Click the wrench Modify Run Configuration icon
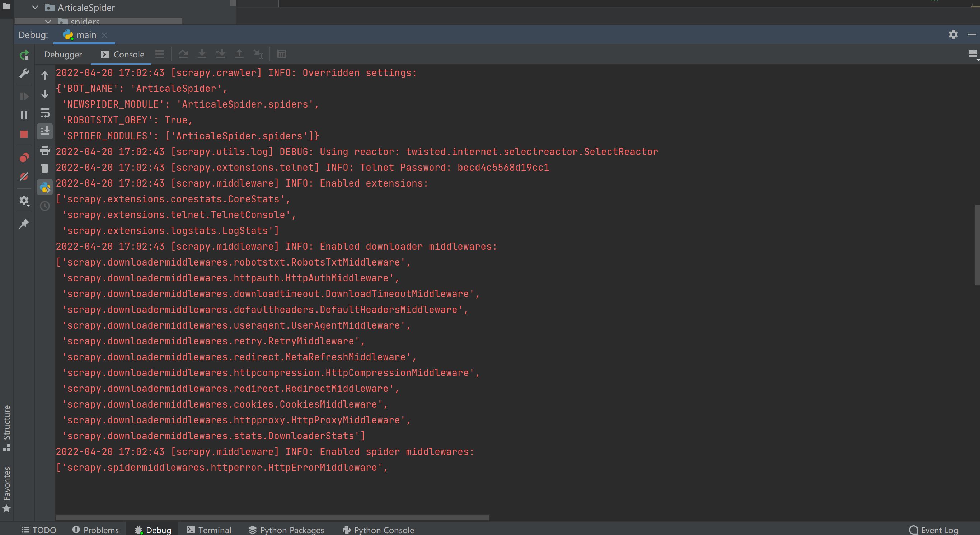 pos(24,73)
